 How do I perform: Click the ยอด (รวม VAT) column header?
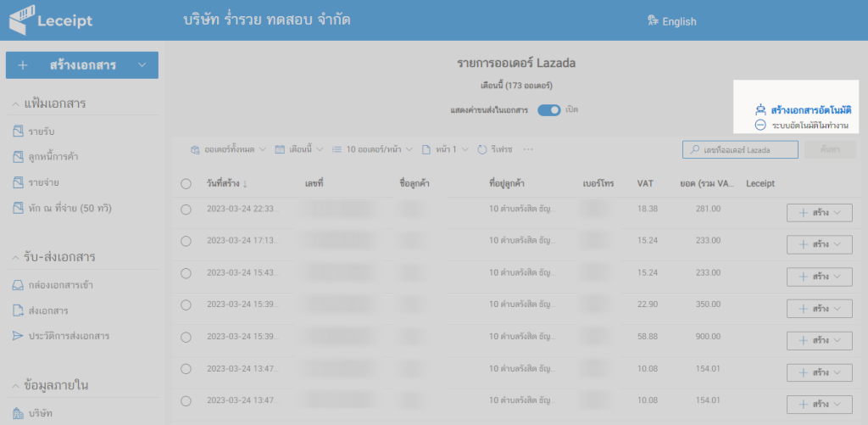click(708, 183)
